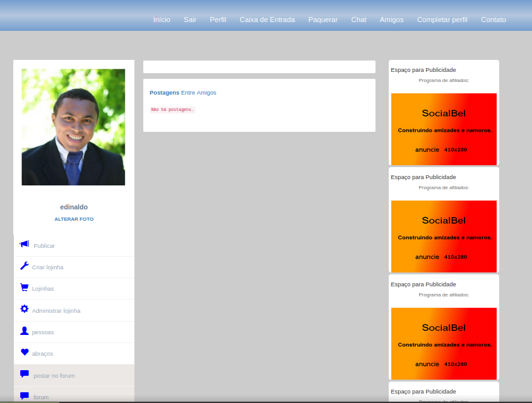
Task: Select Paquerar from the top menu
Action: click(x=323, y=20)
